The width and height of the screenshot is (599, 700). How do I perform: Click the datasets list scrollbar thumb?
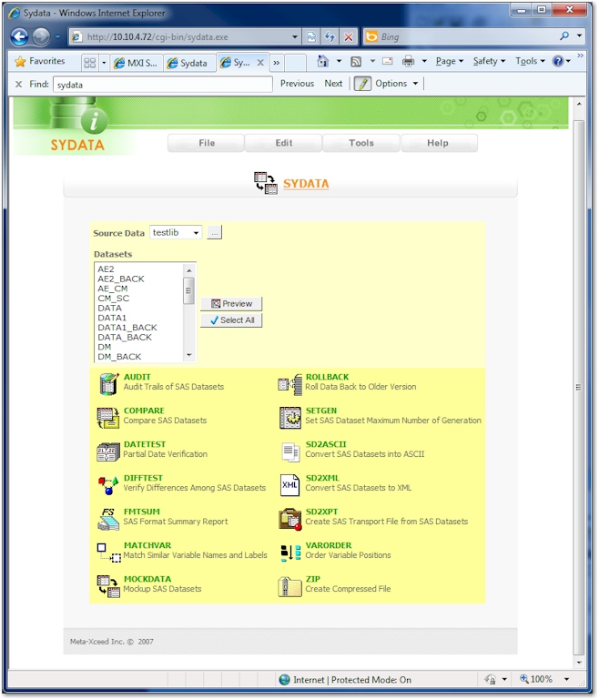click(x=188, y=290)
